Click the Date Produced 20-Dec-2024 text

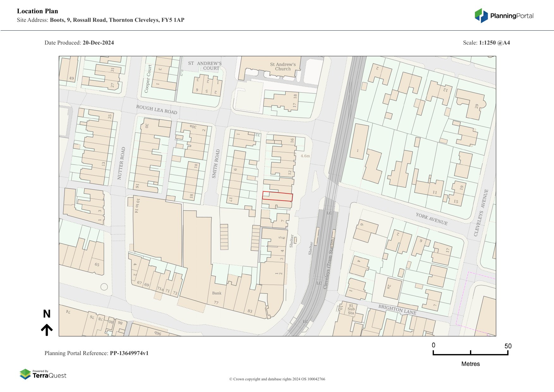click(79, 43)
